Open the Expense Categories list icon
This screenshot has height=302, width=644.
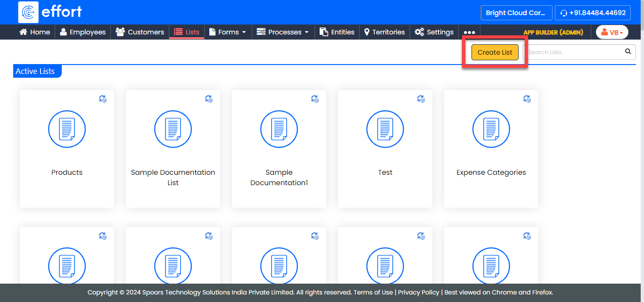tap(491, 129)
